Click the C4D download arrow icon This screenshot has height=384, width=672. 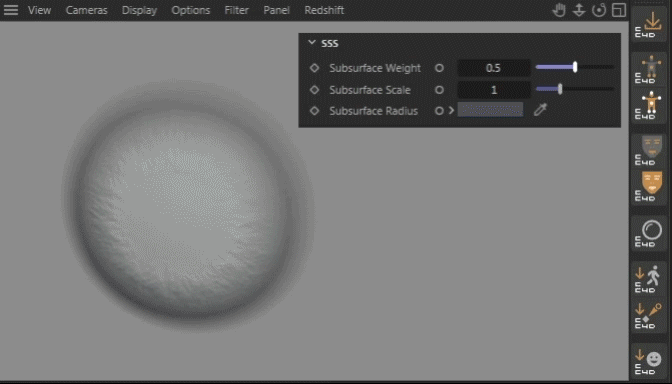pos(650,24)
